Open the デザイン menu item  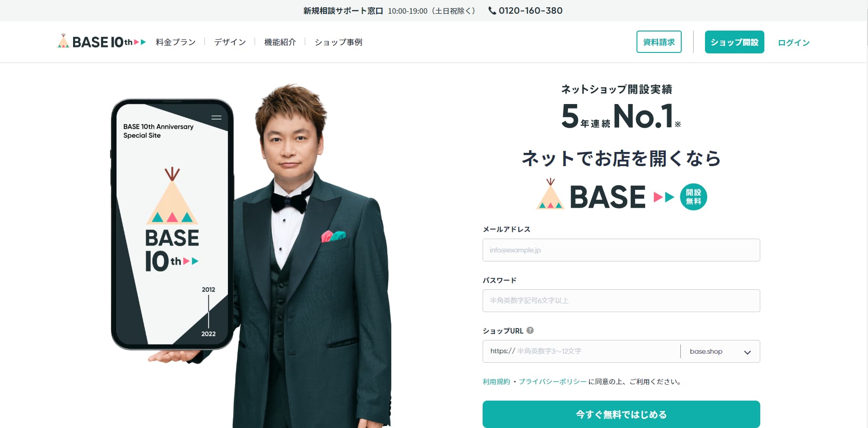(230, 42)
